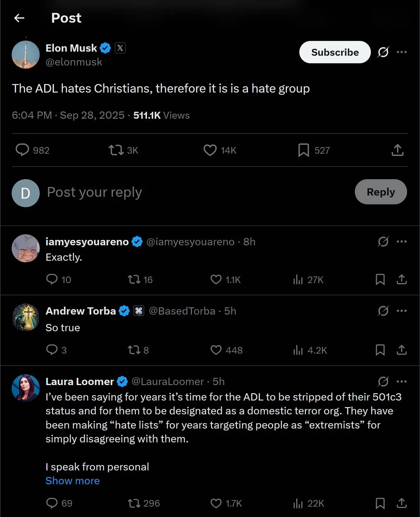Like the iamyesyouareno reply
Viewport: 420px width, 517px height.
click(x=216, y=280)
